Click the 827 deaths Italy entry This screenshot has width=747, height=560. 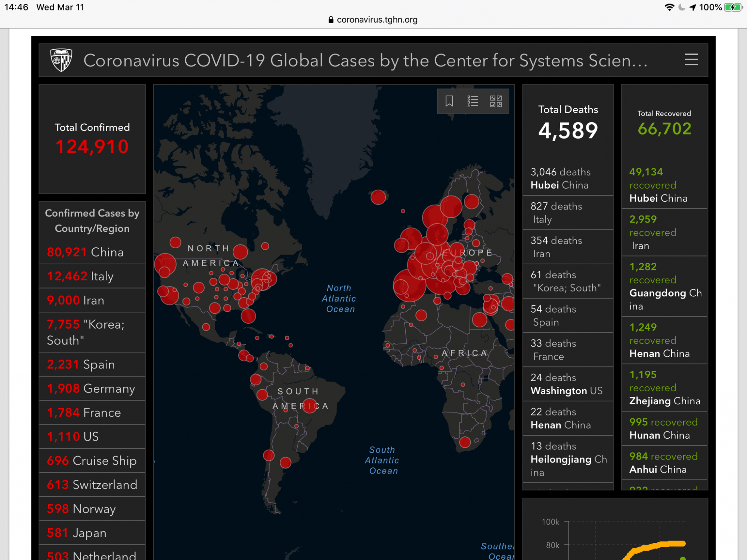click(567, 213)
